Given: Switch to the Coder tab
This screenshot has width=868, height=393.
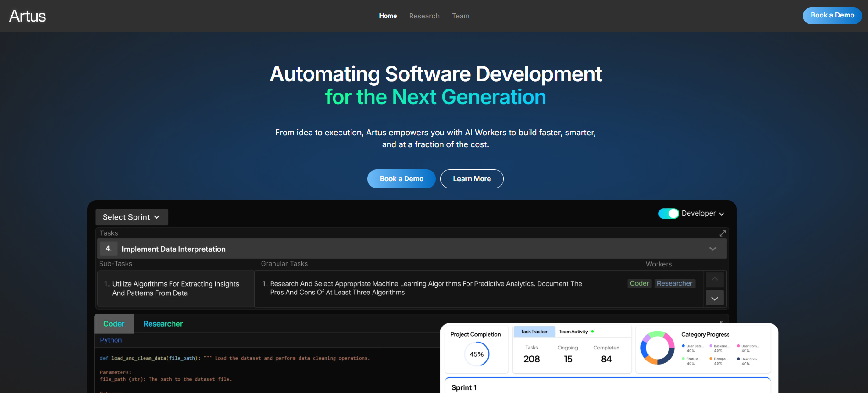Looking at the screenshot, I should click(114, 324).
